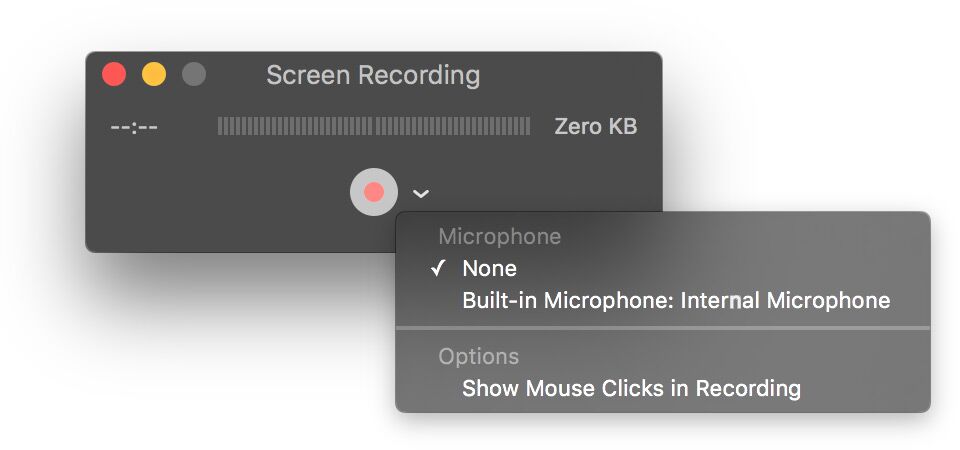This screenshot has width=960, height=450.
Task: Click the gray disabled zoom button
Action: click(194, 74)
